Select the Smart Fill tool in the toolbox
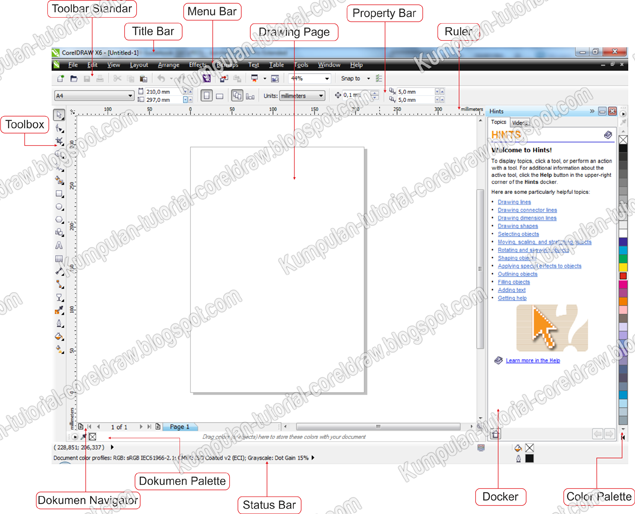Viewport: 635px width, 514px height. 59,180
